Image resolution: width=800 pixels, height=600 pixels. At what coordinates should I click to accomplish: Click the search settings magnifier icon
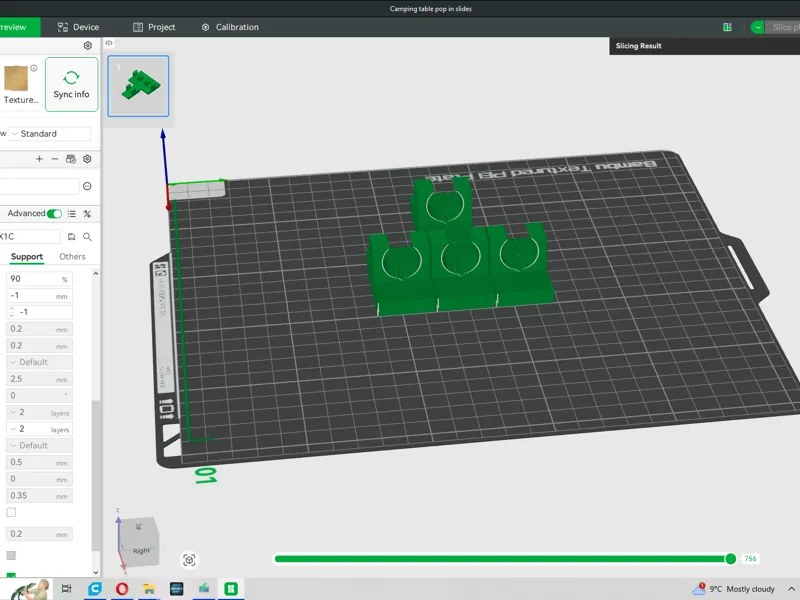click(87, 237)
